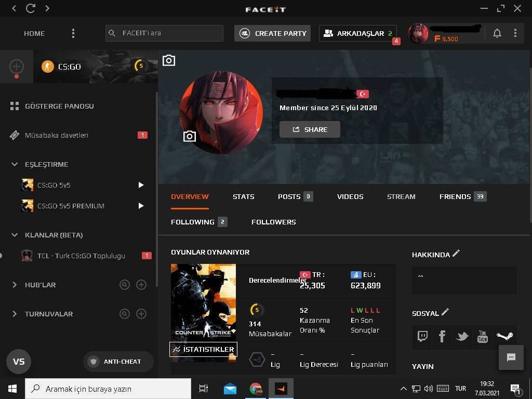The height and width of the screenshot is (399, 532).
Task: Open the user avatar in the header
Action: click(x=418, y=33)
